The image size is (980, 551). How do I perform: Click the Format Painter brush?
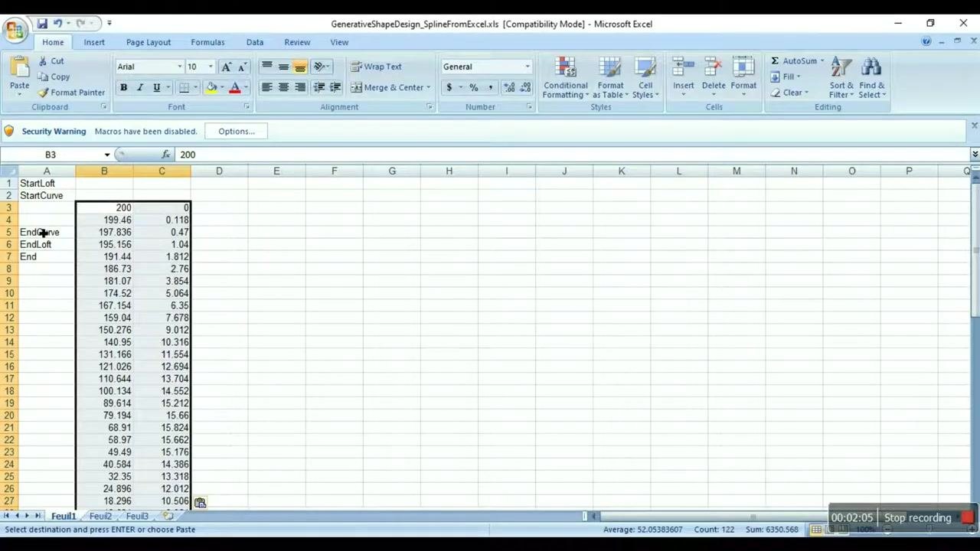click(x=71, y=93)
